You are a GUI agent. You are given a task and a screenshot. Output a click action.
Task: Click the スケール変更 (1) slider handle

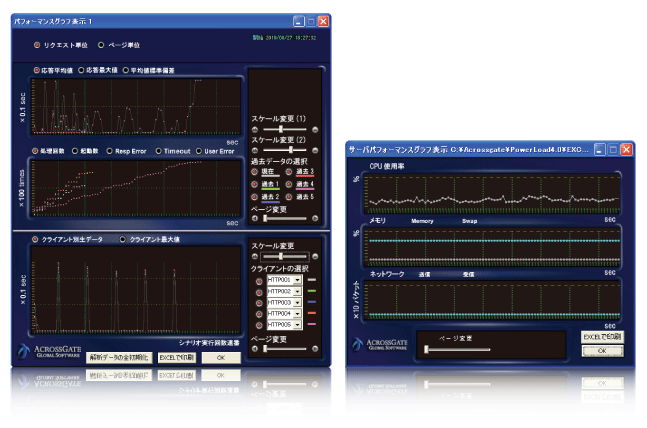(281, 130)
